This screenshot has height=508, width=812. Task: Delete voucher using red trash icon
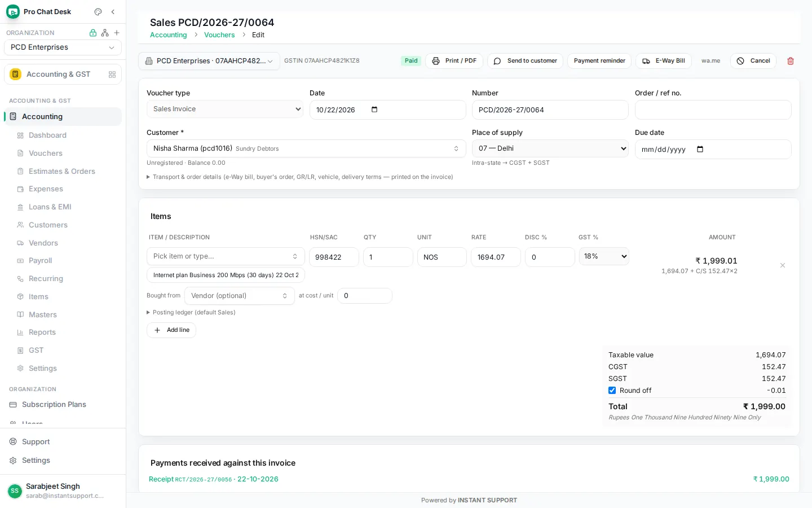[791, 61]
